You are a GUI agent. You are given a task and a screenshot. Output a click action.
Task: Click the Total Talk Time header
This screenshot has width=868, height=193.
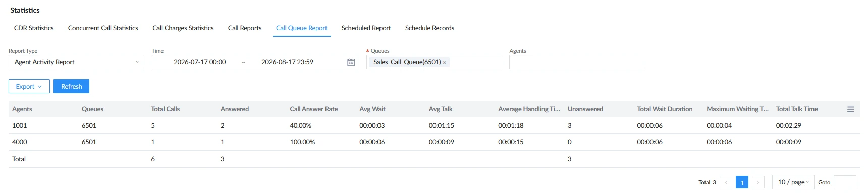pos(797,109)
